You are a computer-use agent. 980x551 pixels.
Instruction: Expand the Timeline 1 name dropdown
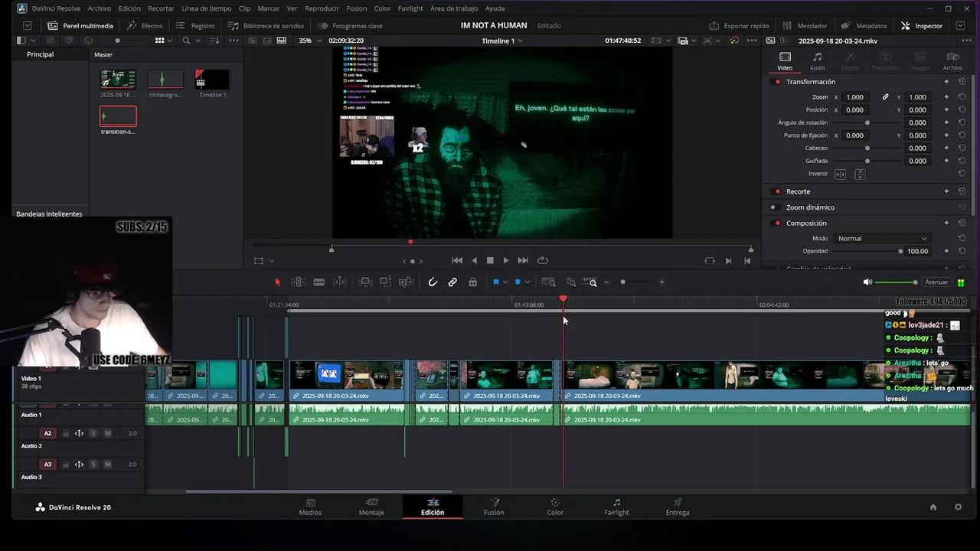click(x=502, y=41)
